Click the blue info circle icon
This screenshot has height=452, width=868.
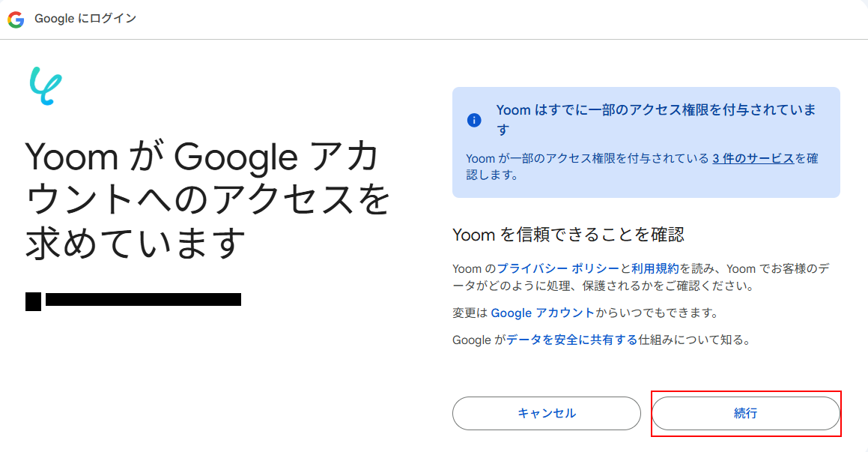474,120
